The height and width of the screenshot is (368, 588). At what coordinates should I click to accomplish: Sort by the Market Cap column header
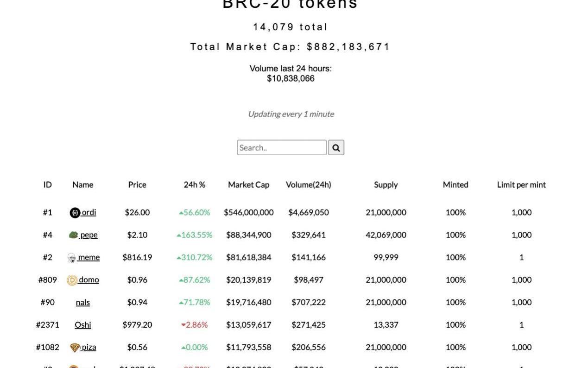pos(248,184)
